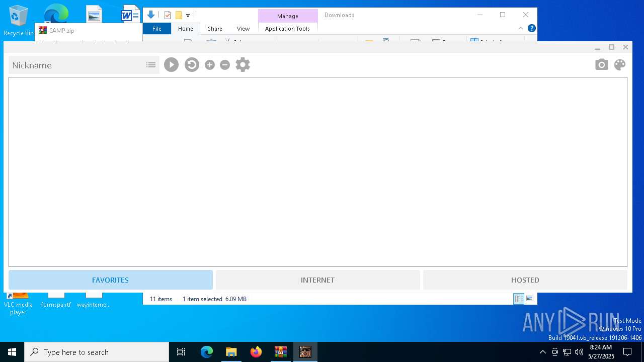
Task: Open explorer help question mark icon
Action: click(531, 28)
